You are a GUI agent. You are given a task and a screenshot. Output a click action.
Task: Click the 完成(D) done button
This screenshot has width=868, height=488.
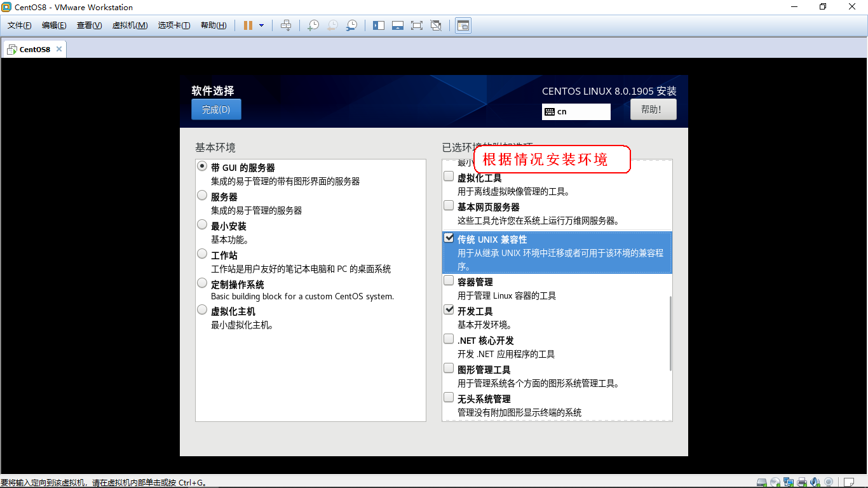(x=216, y=109)
